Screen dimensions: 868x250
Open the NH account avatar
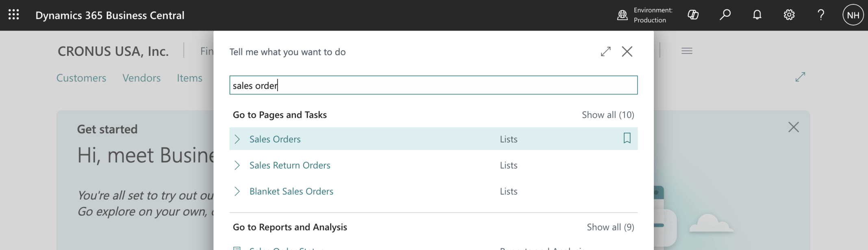[x=853, y=15]
